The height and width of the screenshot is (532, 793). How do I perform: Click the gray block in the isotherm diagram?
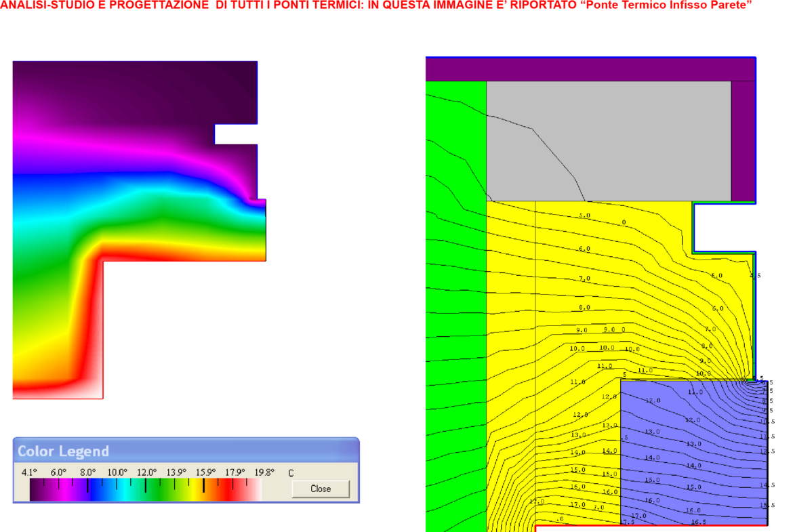(609, 141)
